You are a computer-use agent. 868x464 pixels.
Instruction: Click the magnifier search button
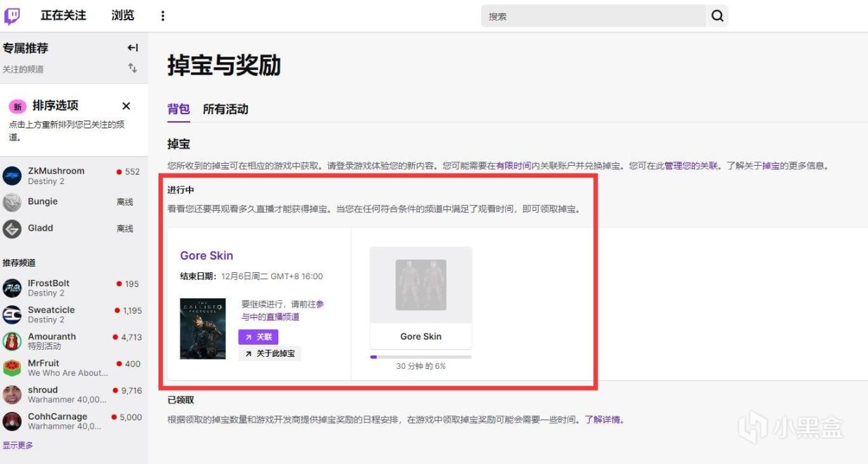pos(717,16)
